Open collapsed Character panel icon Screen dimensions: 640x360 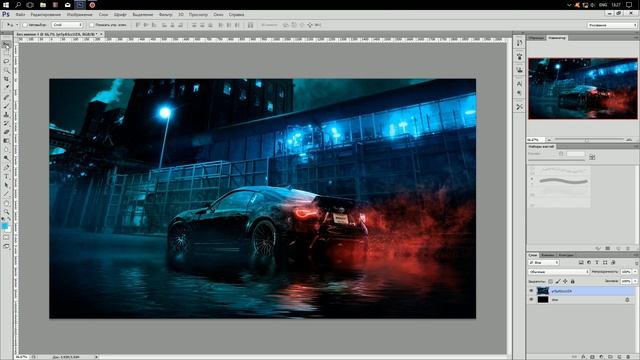(519, 83)
